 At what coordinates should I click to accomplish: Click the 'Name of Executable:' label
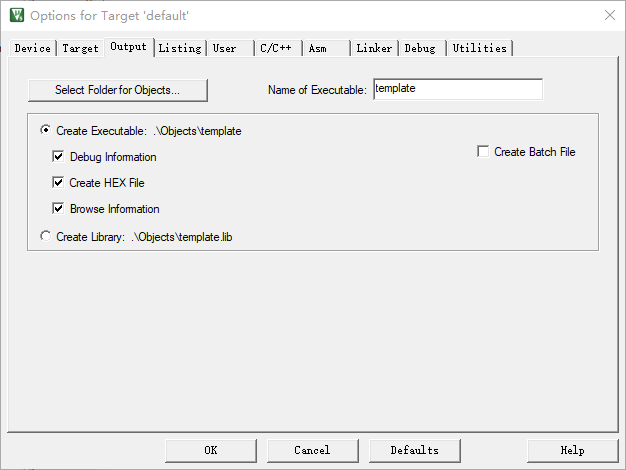pos(317,90)
